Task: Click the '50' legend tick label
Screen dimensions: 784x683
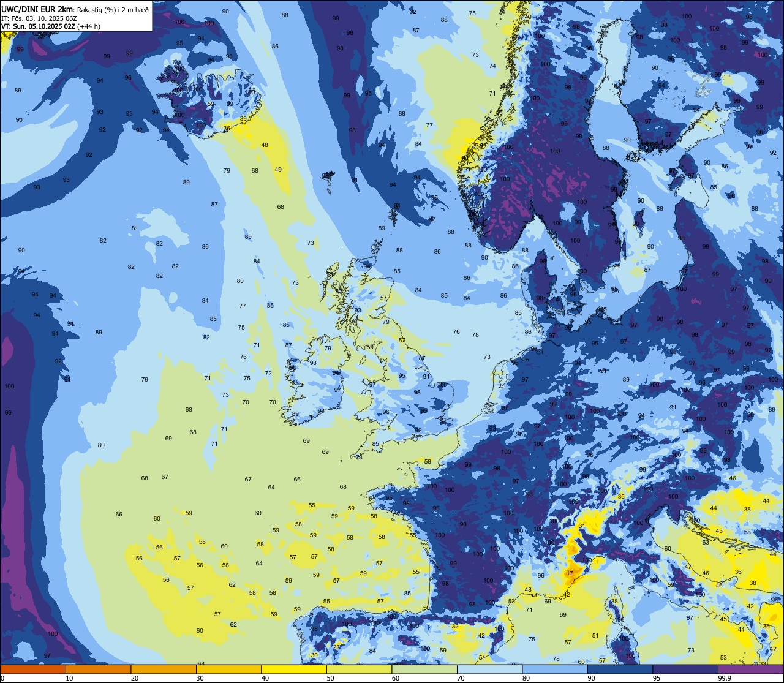Action: tap(331, 678)
